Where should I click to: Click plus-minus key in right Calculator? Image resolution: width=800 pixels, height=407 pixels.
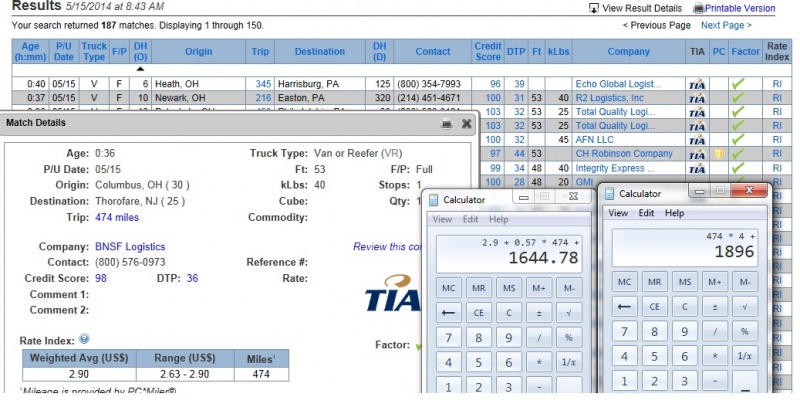pos(715,307)
